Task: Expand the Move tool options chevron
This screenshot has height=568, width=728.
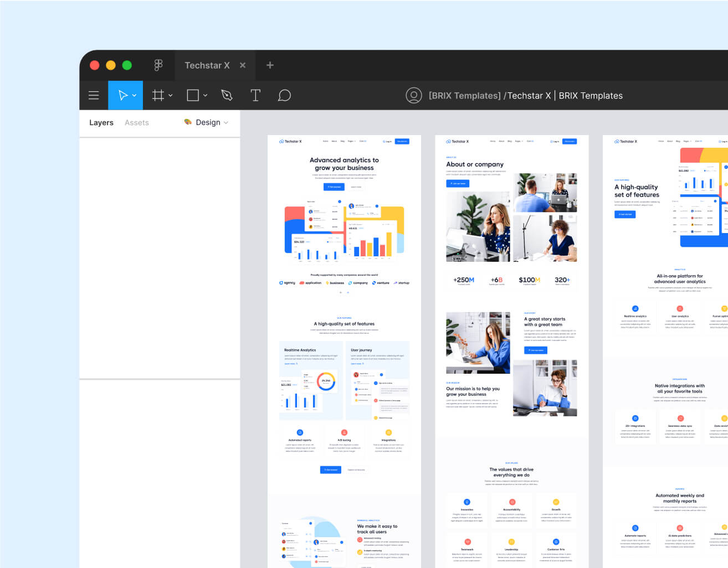Action: [x=133, y=95]
